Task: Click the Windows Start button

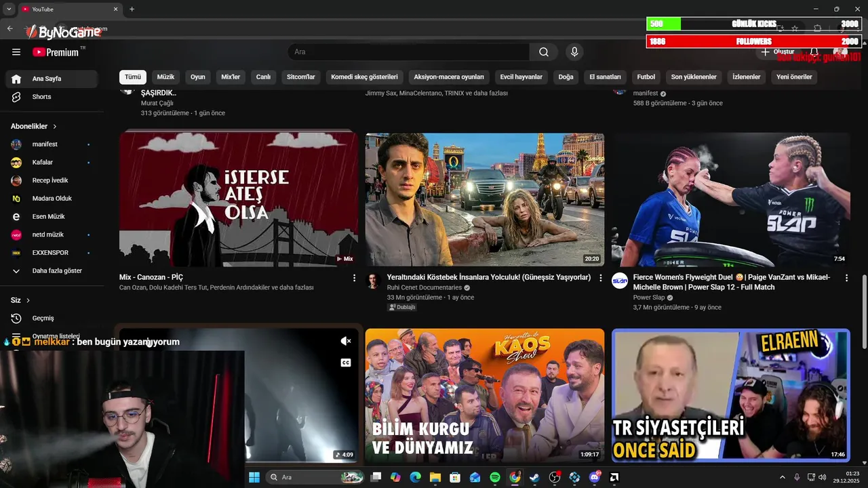Action: pyautogui.click(x=254, y=477)
